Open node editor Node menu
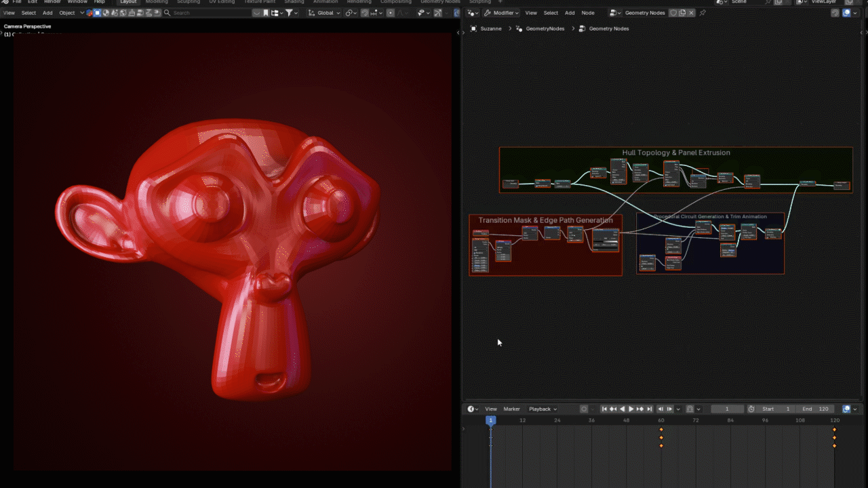Image resolution: width=868 pixels, height=488 pixels. [x=588, y=13]
